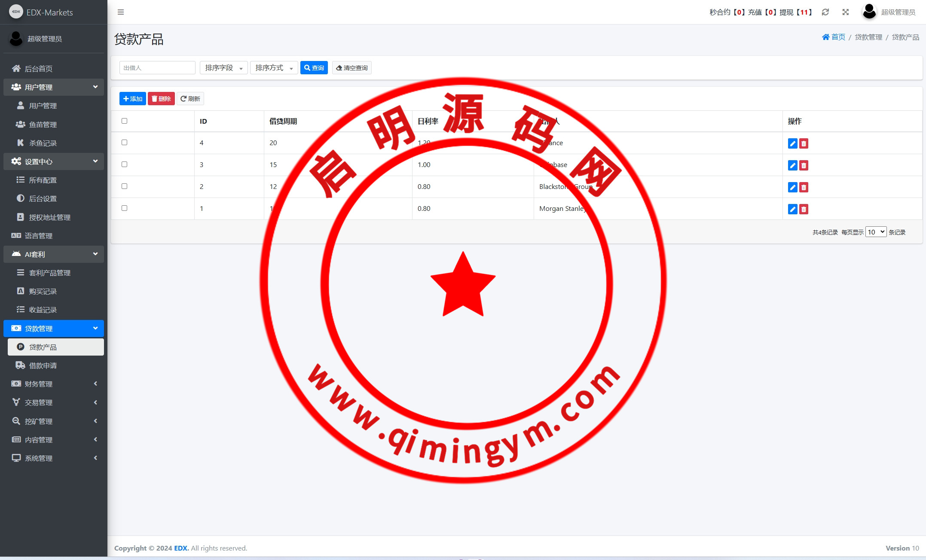Click the blue 添加 button

[x=132, y=99]
